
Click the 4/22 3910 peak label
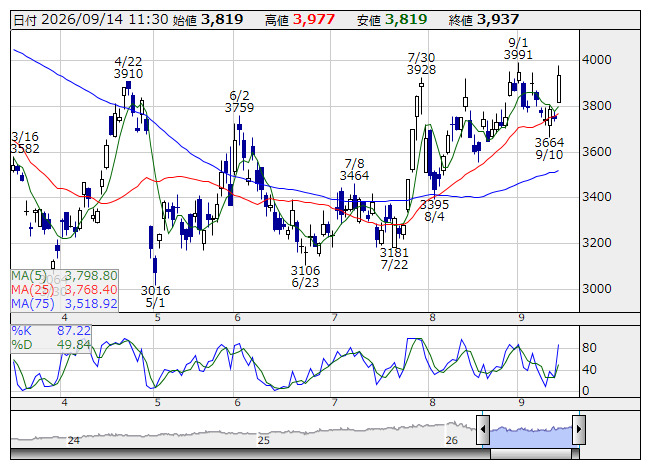(x=128, y=67)
